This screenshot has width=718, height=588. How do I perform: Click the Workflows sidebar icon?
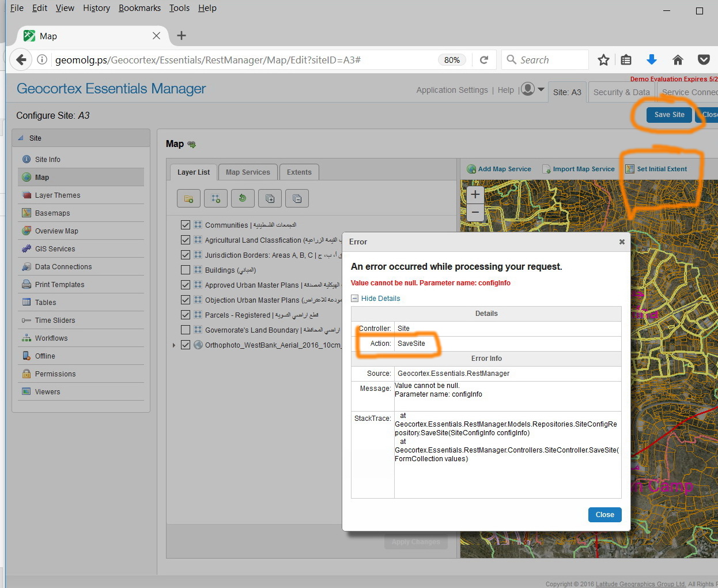coord(27,338)
